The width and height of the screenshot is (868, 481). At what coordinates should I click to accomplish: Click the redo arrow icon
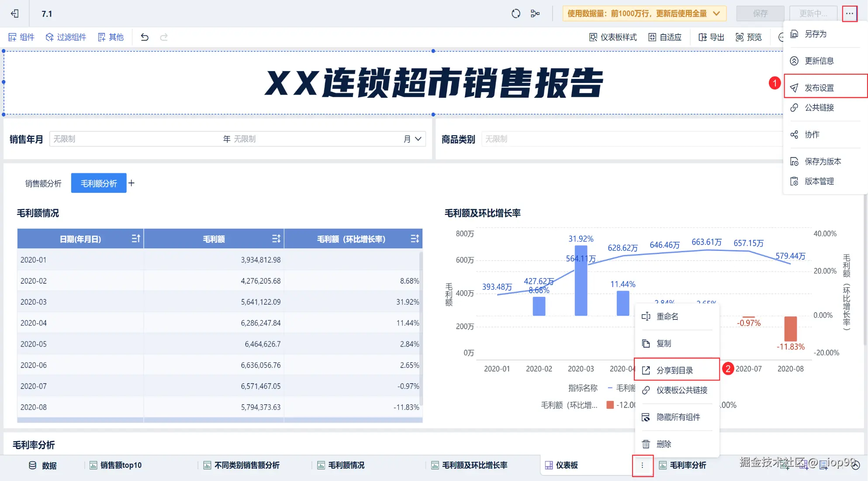click(x=164, y=37)
